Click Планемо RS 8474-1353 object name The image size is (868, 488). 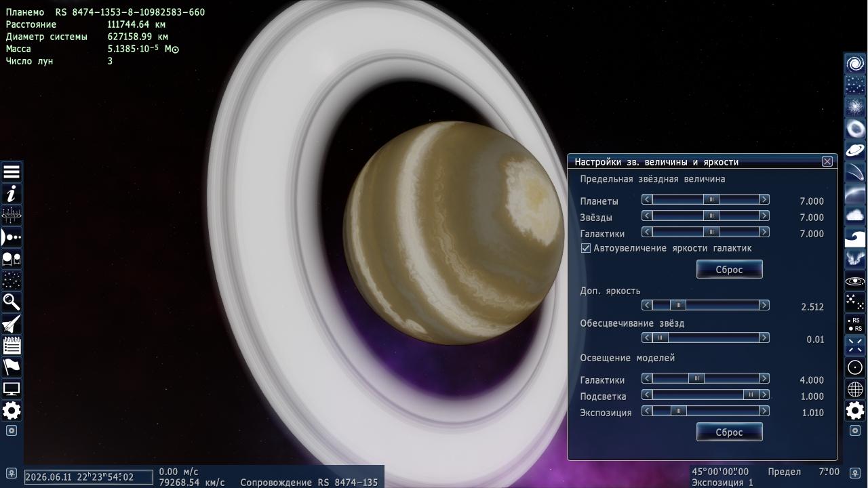point(105,12)
